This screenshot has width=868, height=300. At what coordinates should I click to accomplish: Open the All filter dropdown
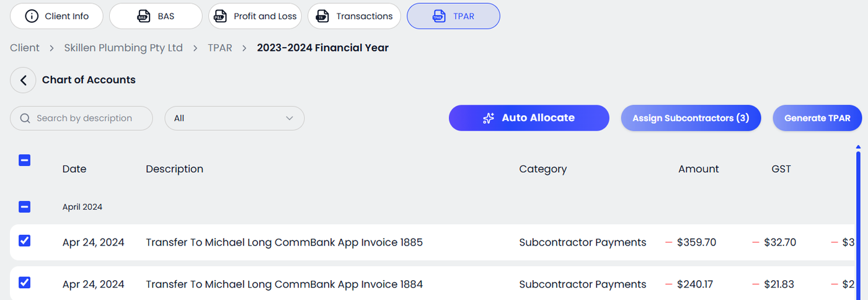(x=234, y=118)
